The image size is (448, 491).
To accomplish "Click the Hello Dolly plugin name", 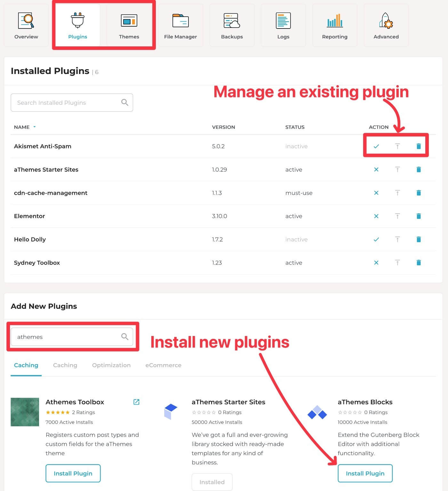I will coord(30,240).
